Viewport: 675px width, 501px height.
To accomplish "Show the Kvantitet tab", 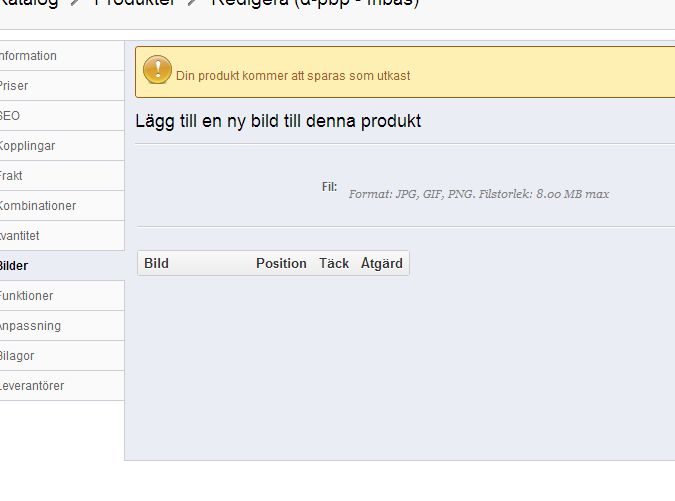I will tap(20, 236).
